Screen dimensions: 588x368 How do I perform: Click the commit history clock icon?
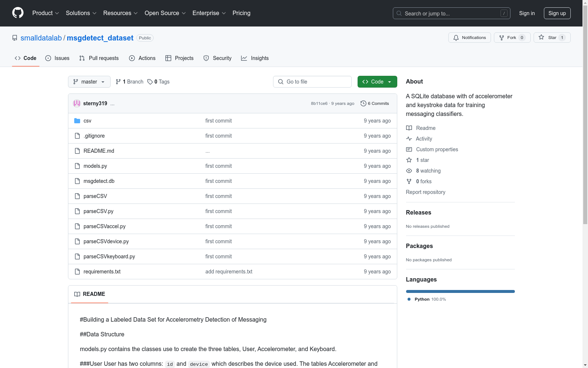coord(363,103)
